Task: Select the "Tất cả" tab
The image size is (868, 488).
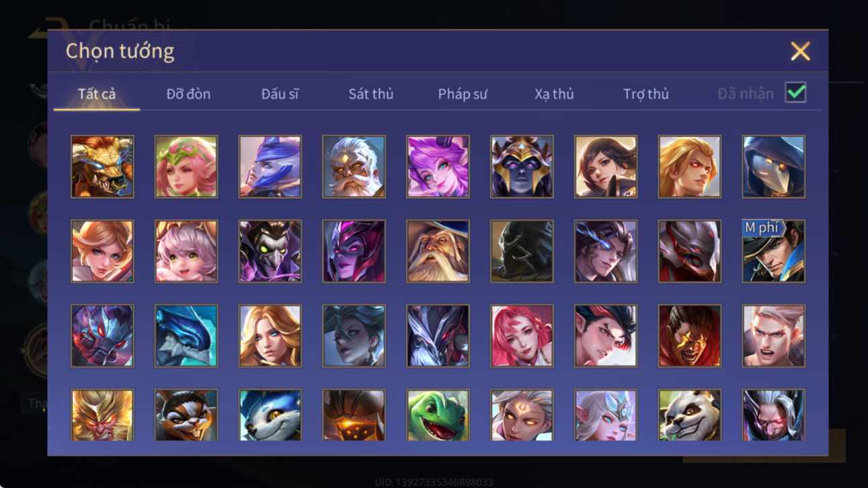Action: coord(97,94)
